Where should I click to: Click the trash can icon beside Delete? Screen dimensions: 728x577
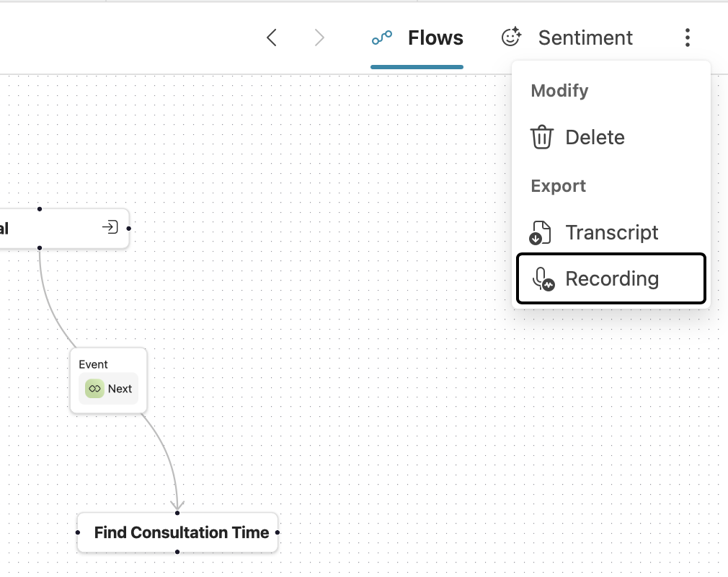pos(542,137)
